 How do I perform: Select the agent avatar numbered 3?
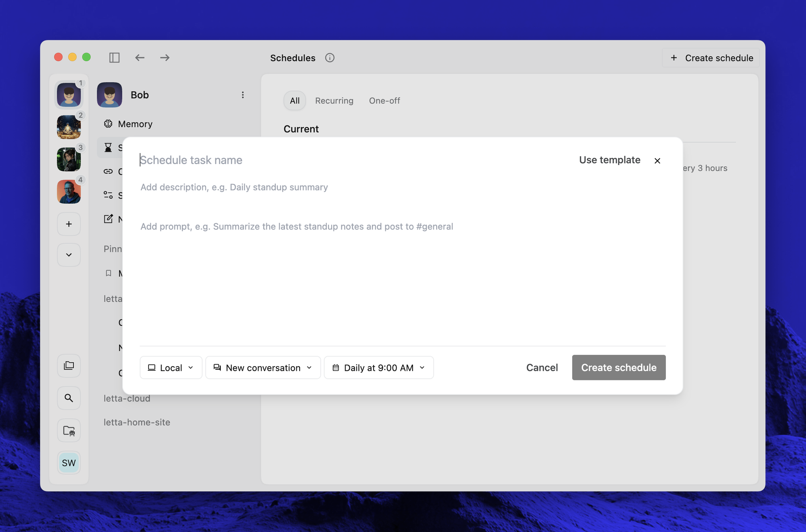[x=69, y=159]
